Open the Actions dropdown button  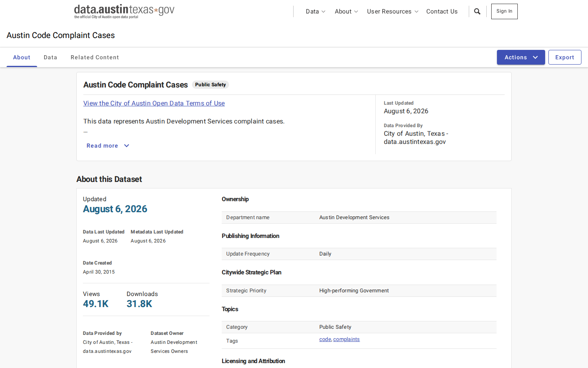point(521,57)
